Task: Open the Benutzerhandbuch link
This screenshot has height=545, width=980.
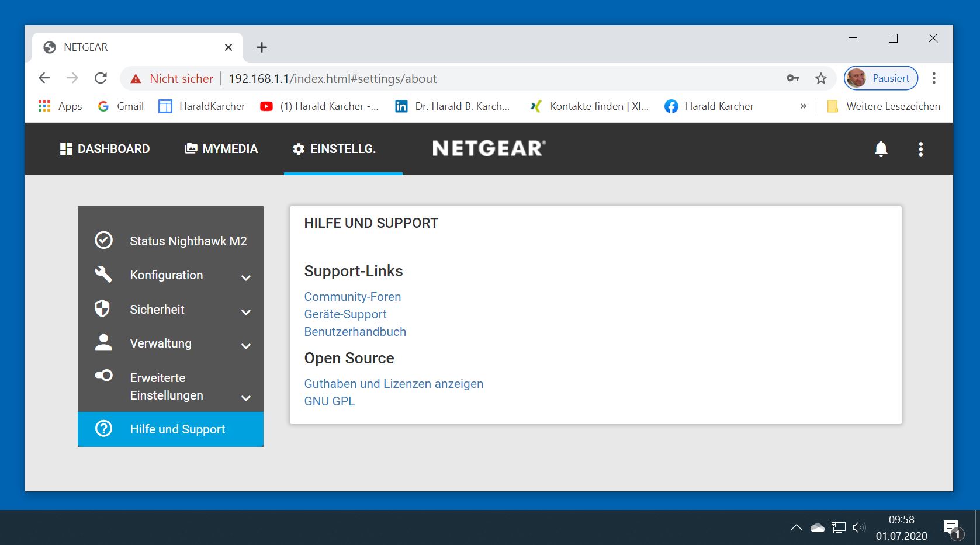Action: (355, 332)
